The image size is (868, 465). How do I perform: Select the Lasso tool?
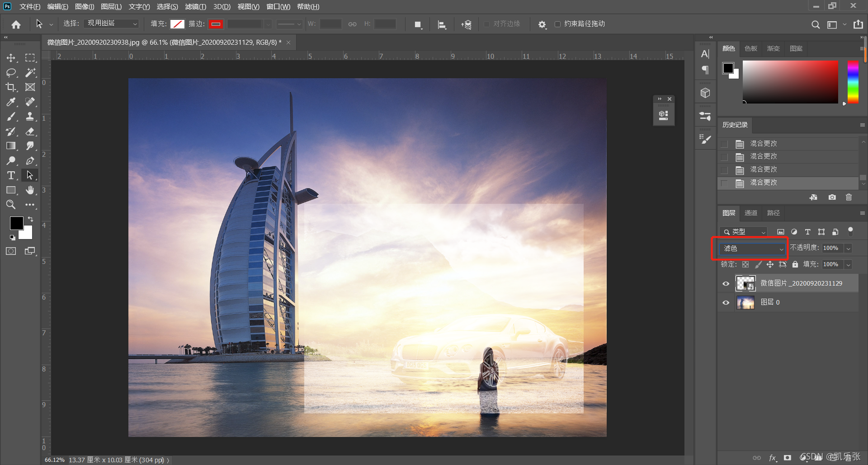(11, 72)
